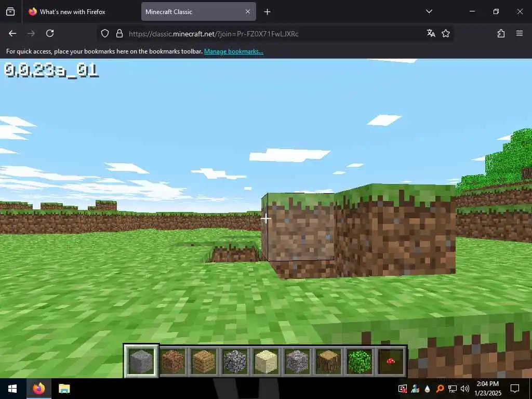Select the cobblestone block in hotbar
Image resolution: width=532 pixels, height=399 pixels.
235,362
